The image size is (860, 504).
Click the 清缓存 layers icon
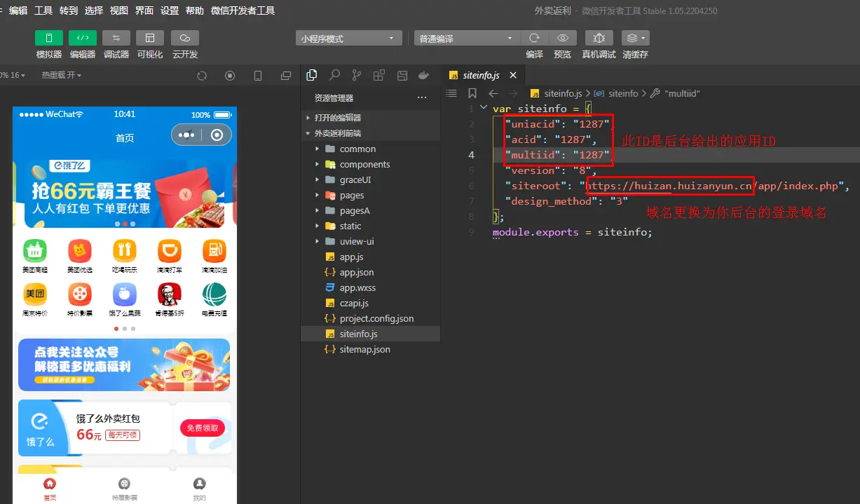(635, 38)
